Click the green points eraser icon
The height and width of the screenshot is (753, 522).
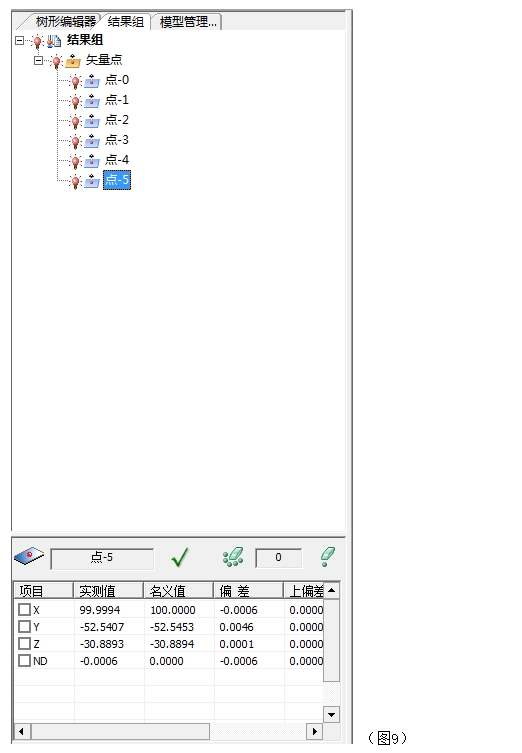[x=233, y=557]
